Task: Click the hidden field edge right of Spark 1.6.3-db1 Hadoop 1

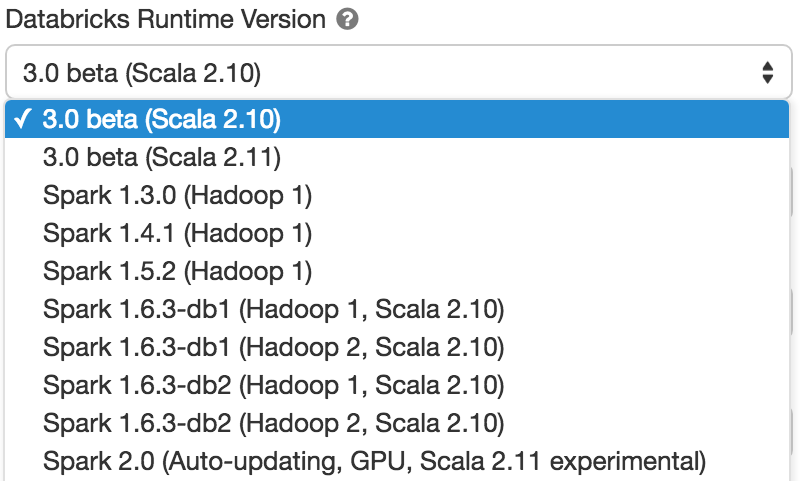Action: point(795,312)
